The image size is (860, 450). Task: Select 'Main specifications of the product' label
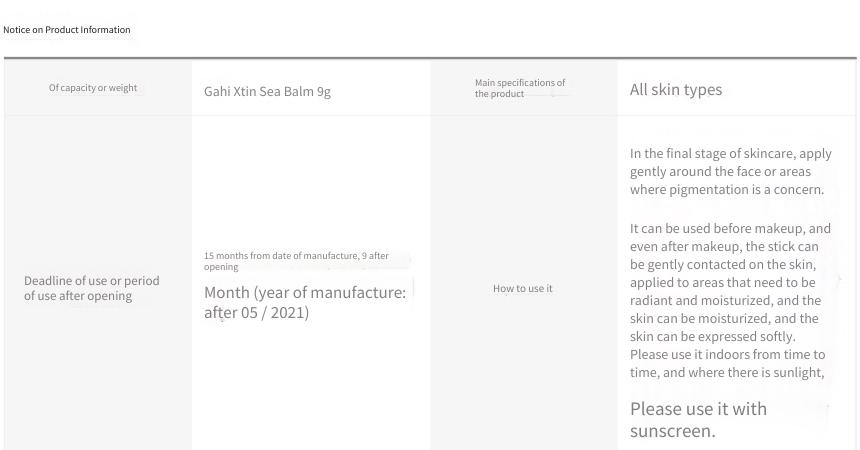tap(520, 88)
